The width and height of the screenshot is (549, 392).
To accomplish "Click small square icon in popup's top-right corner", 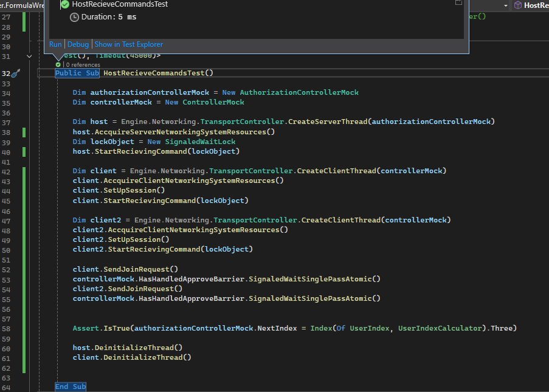I will [458, 2].
